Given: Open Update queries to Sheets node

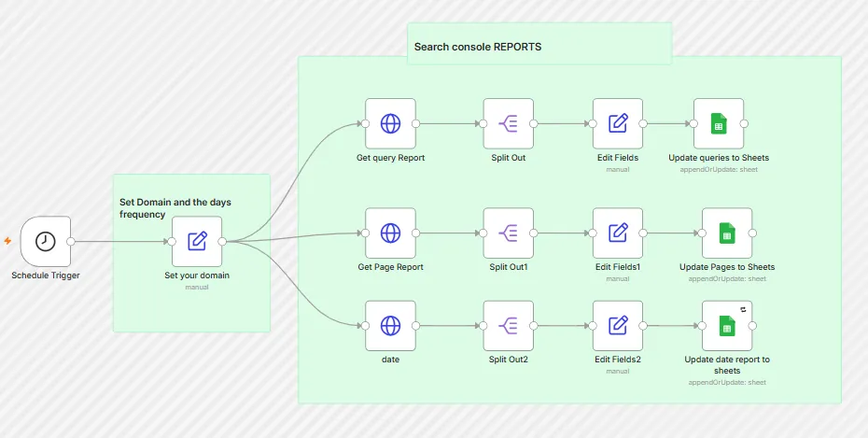Looking at the screenshot, I should pos(719,123).
